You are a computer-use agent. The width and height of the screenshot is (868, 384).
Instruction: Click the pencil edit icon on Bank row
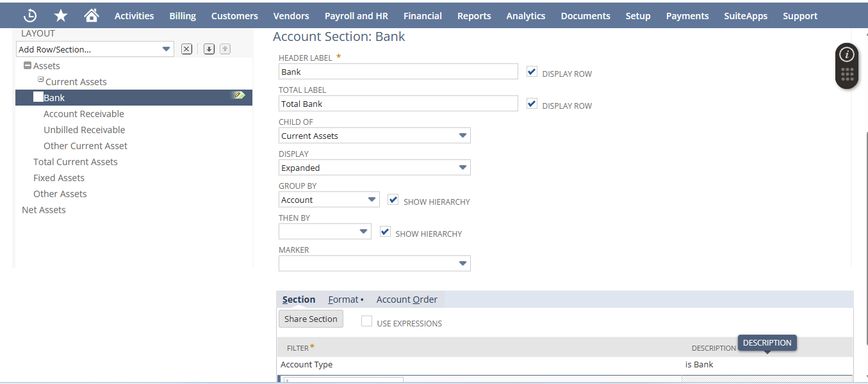[x=238, y=95]
